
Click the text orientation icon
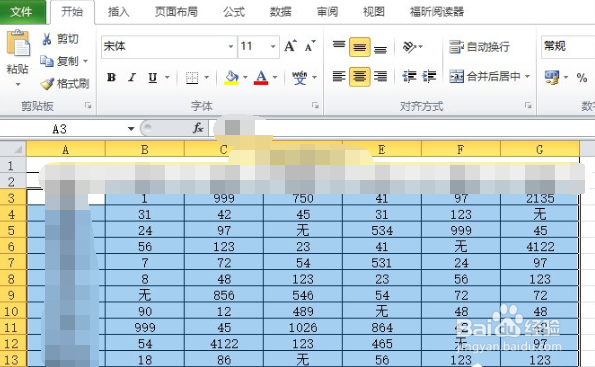(x=409, y=47)
